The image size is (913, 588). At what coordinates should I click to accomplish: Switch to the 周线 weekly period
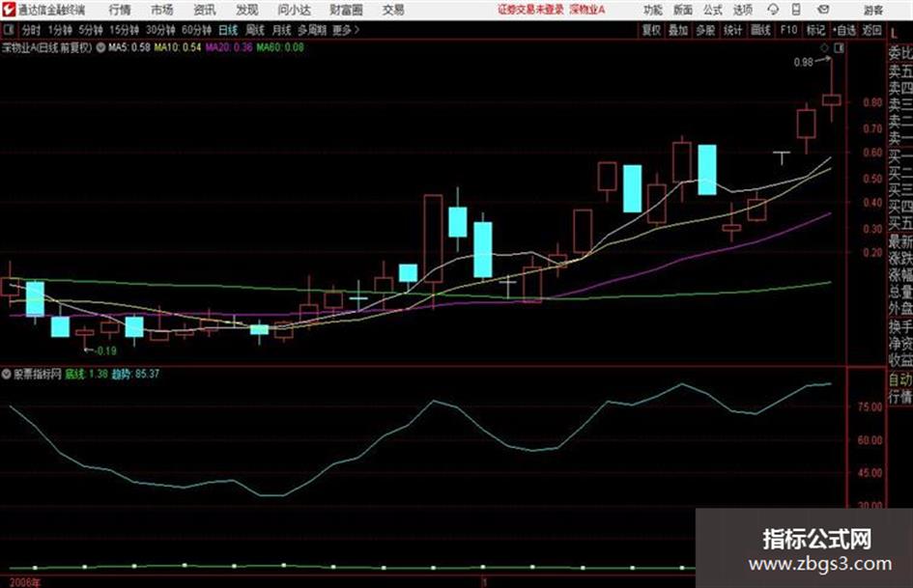[255, 30]
